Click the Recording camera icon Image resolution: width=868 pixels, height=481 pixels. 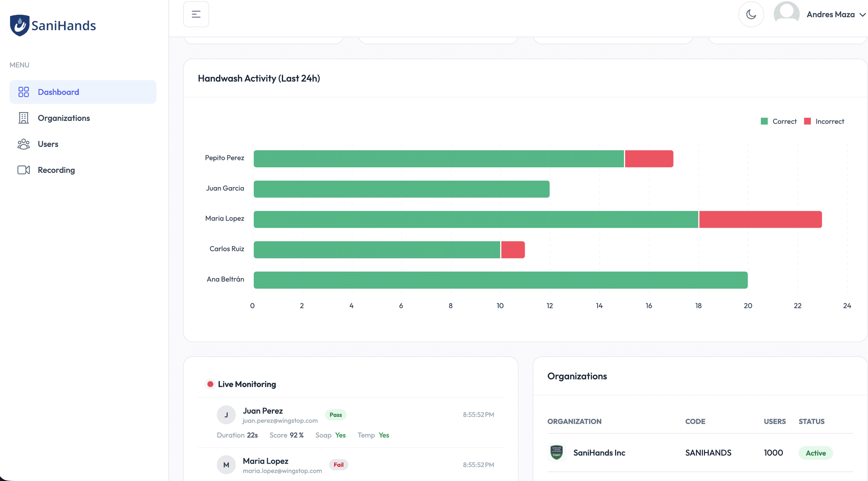24,170
